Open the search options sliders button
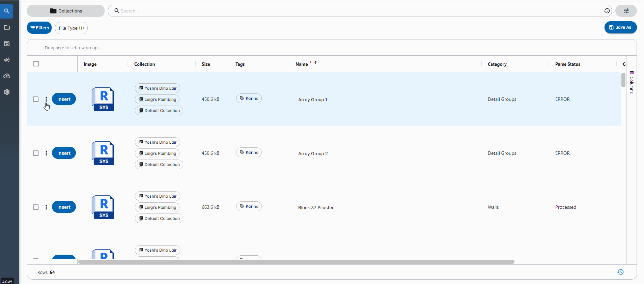The image size is (644, 284). (x=626, y=11)
